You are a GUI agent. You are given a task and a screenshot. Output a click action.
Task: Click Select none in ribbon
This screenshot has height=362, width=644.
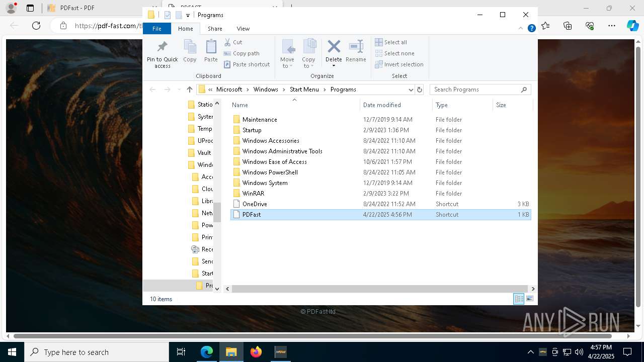(x=395, y=53)
